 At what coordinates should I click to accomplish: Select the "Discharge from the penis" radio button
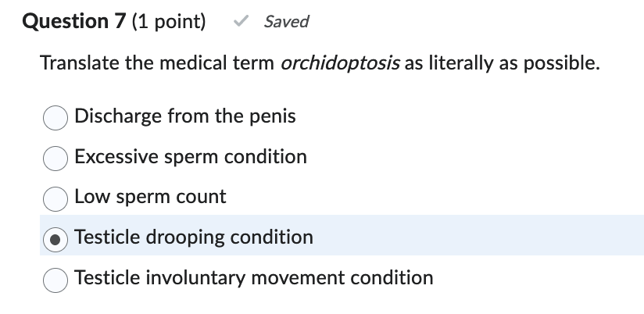[55, 117]
